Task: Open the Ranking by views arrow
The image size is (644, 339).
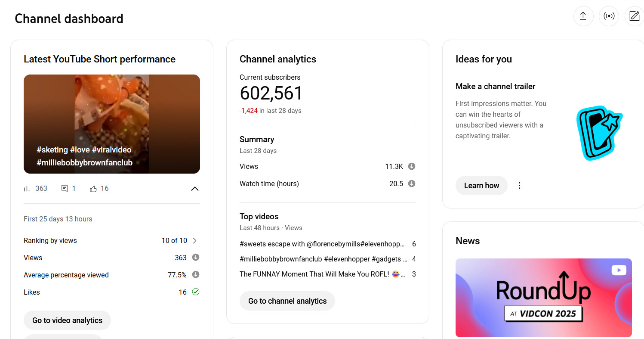Action: 195,240
